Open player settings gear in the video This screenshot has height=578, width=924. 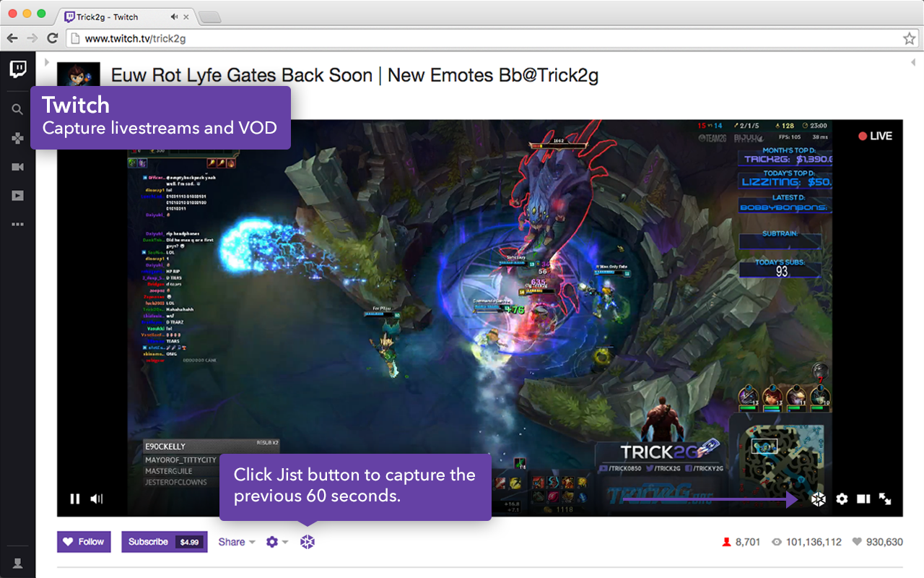click(842, 499)
